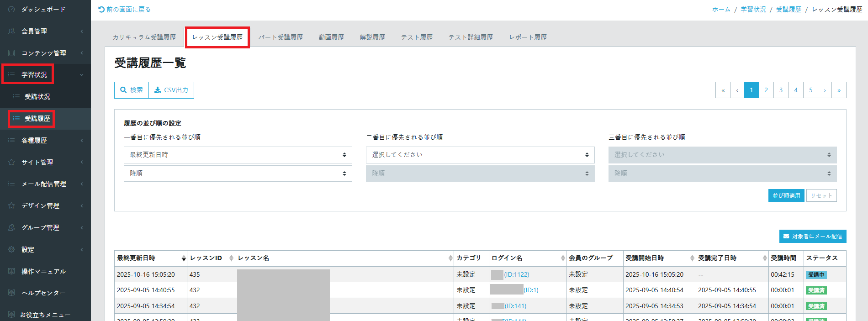868x321 pixels.
Task: Switch to the テスト履歴 tab
Action: pyautogui.click(x=417, y=37)
